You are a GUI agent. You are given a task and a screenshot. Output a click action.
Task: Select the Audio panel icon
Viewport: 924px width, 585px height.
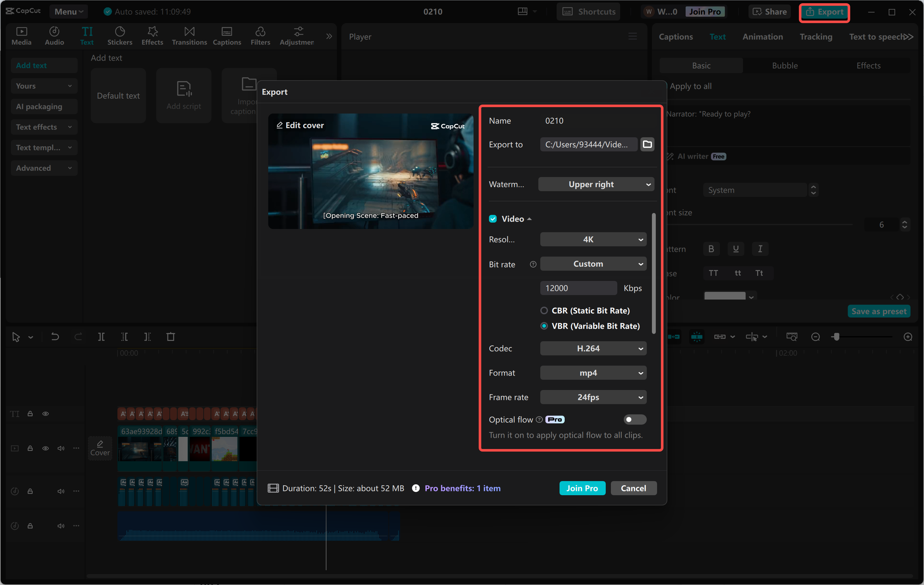[54, 36]
